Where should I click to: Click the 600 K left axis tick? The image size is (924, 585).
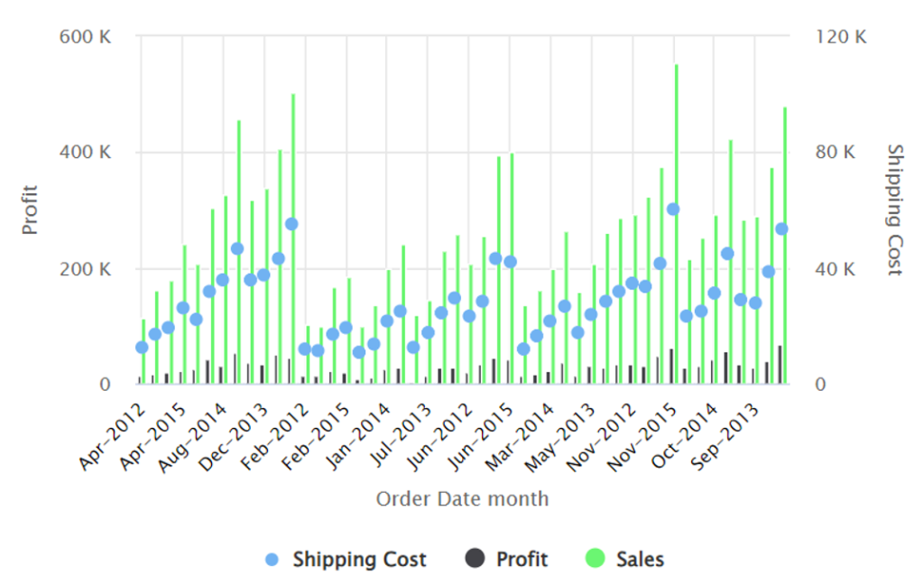(x=85, y=36)
